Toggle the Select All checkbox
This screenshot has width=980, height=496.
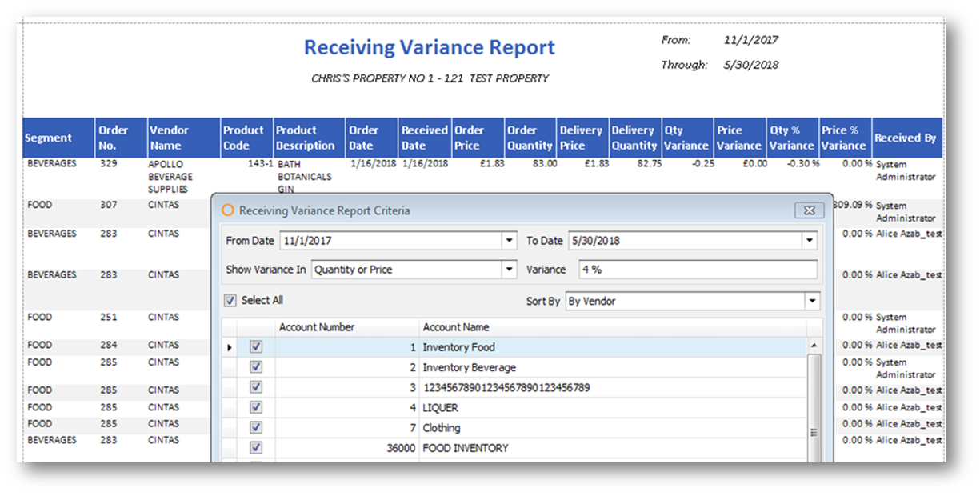pyautogui.click(x=230, y=301)
